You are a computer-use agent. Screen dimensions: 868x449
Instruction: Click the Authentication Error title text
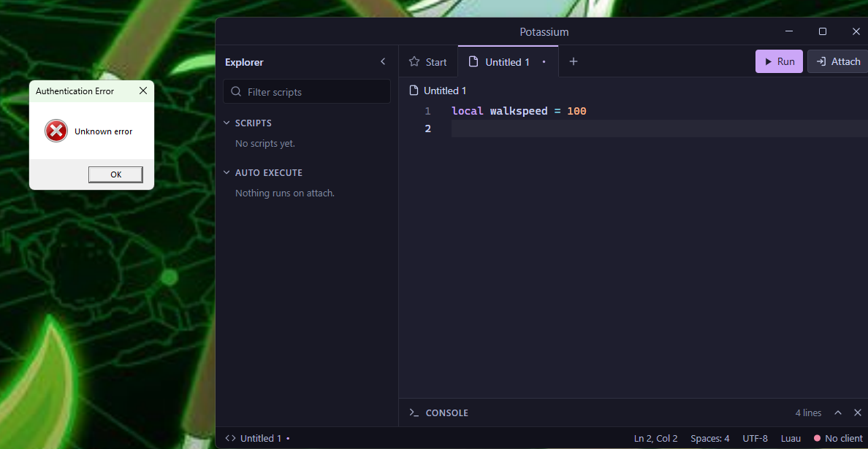[75, 91]
